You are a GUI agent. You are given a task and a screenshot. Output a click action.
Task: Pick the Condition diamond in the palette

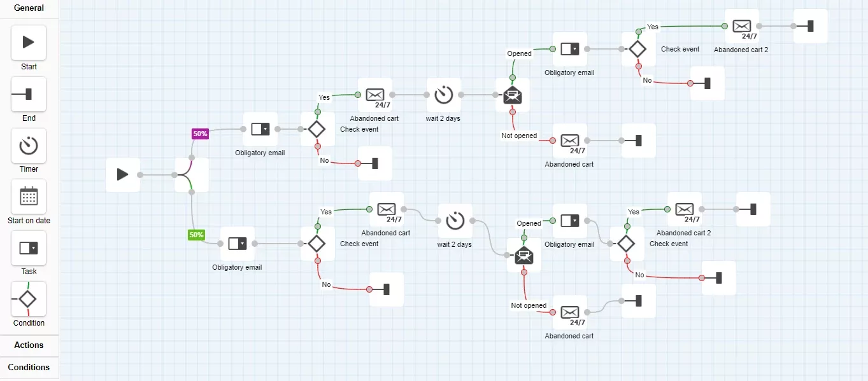[x=29, y=299]
